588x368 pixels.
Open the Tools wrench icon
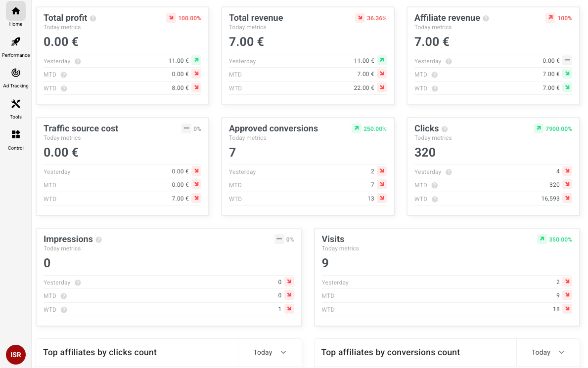point(16,104)
